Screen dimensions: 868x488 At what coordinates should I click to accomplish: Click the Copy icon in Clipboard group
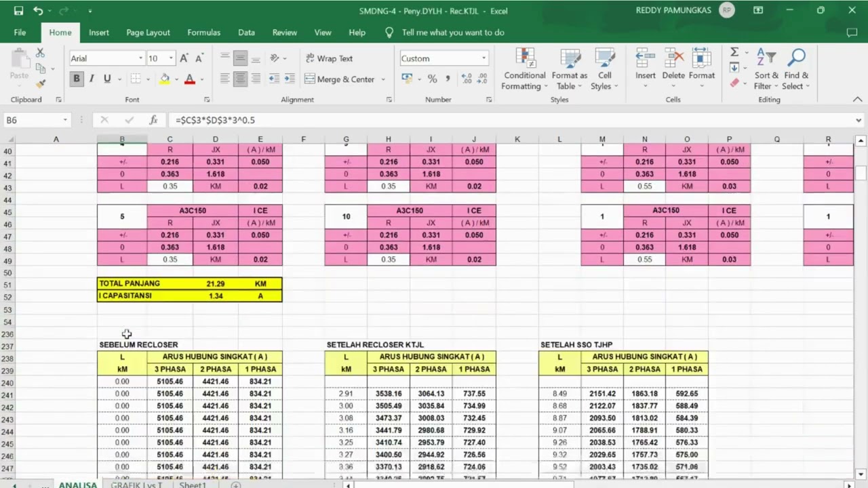pos(40,68)
